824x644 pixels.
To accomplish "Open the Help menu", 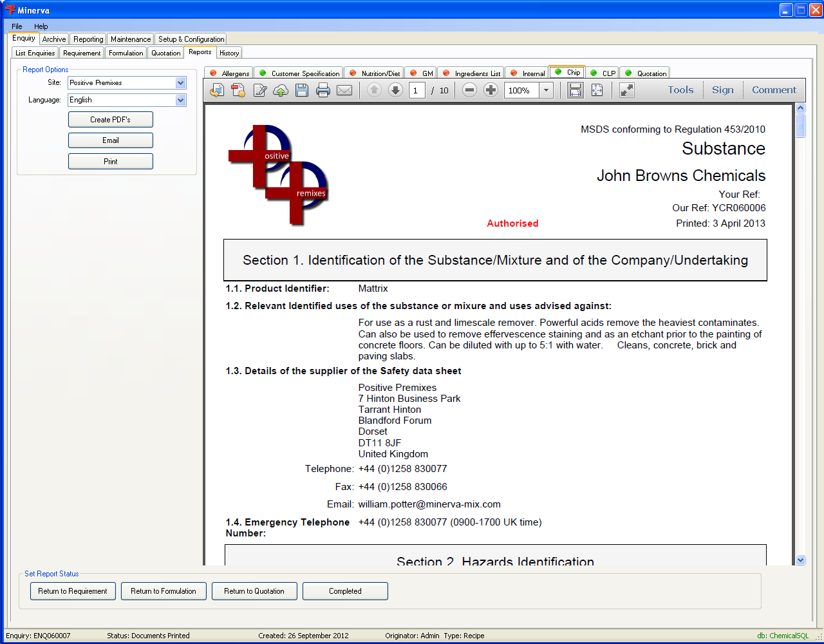I will (41, 26).
